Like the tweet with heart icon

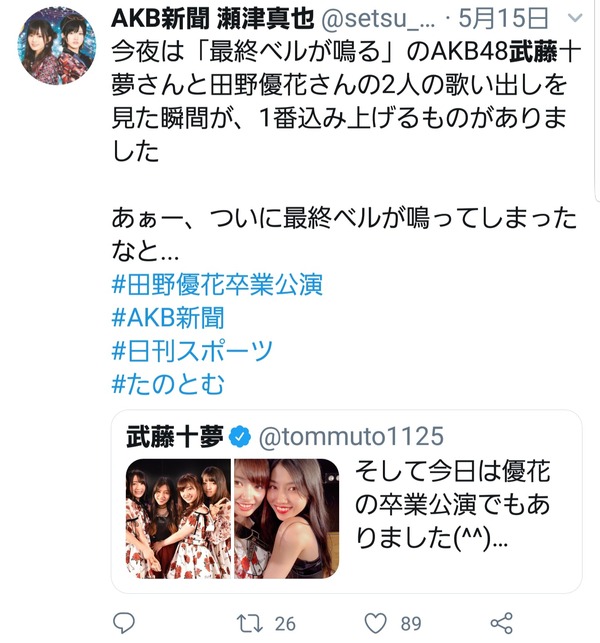(x=376, y=623)
